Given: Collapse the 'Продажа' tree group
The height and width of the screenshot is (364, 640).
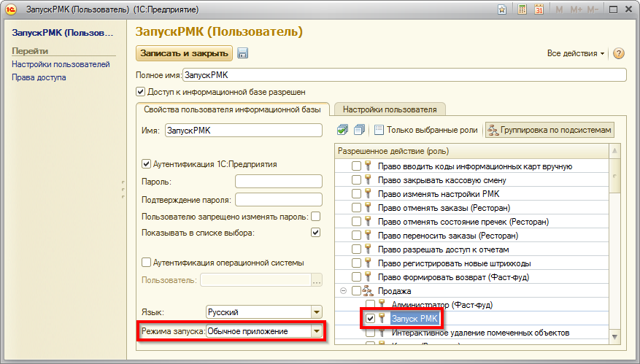Looking at the screenshot, I should click(342, 291).
